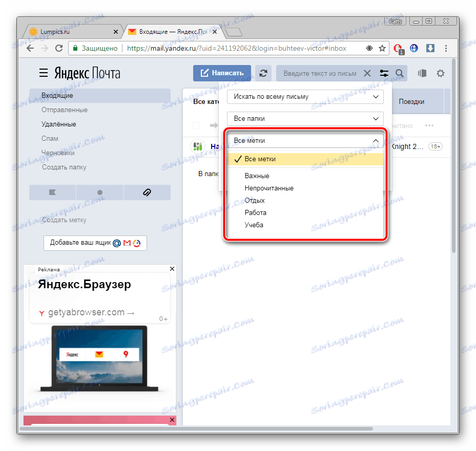The width and height of the screenshot is (476, 451).
Task: Click the browser address bar URL
Action: click(237, 49)
